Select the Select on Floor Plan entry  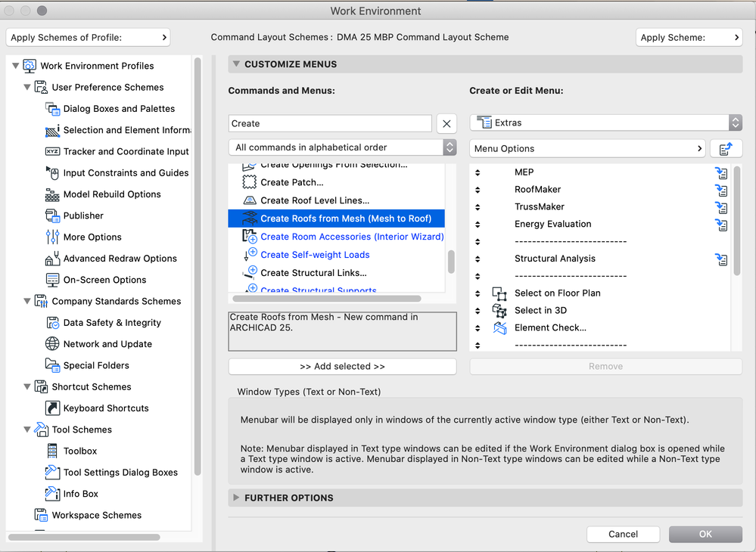pyautogui.click(x=600, y=293)
